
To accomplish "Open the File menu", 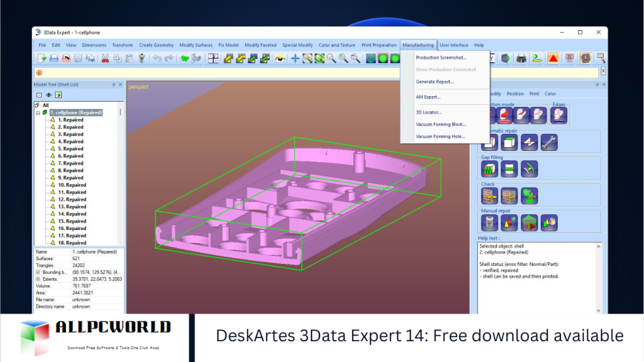I will point(42,45).
